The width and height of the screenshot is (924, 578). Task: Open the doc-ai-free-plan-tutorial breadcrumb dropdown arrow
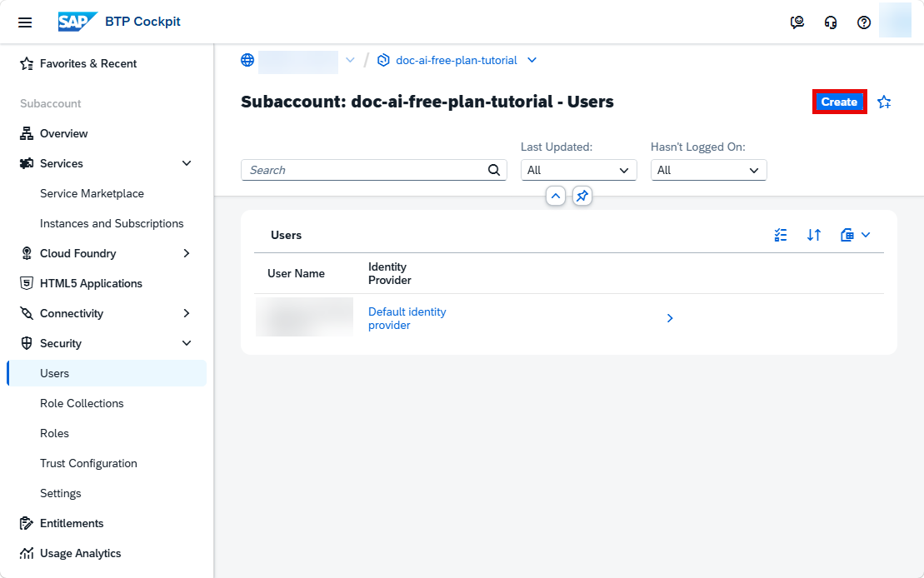tap(532, 60)
